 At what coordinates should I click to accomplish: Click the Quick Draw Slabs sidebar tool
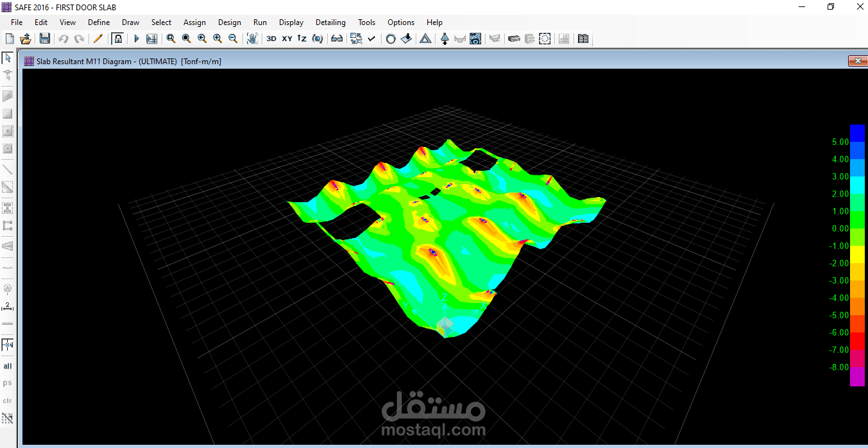pos(8,131)
